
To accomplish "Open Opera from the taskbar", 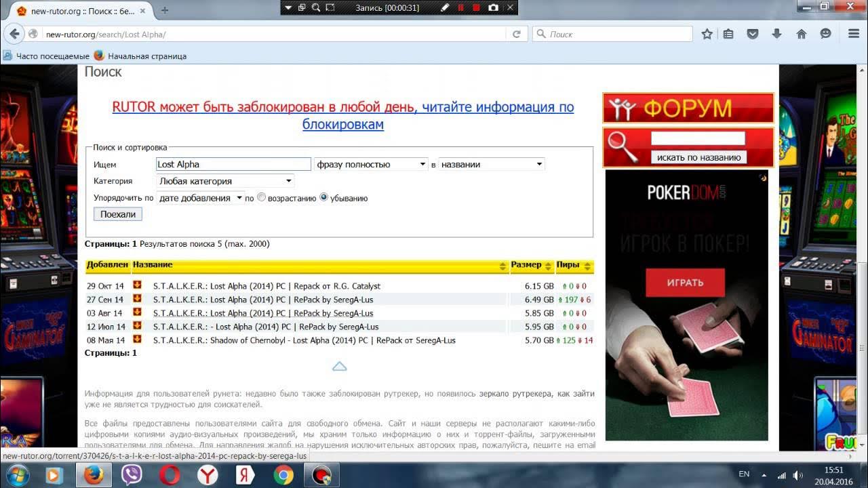I will 170,475.
